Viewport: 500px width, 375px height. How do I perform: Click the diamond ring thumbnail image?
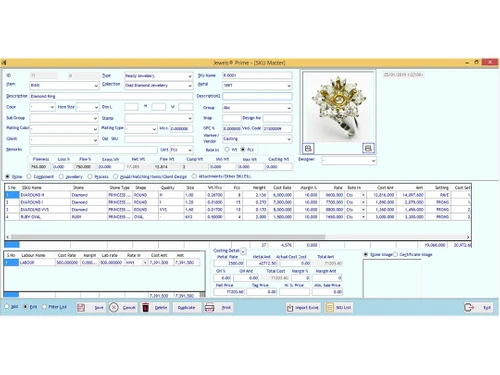tap(338, 107)
